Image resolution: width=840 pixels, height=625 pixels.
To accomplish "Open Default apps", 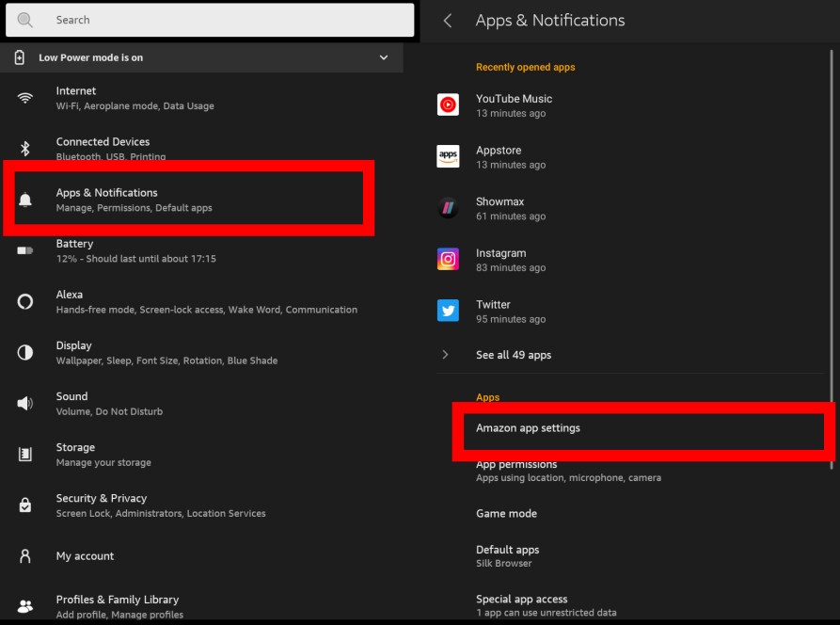I will tap(630, 556).
